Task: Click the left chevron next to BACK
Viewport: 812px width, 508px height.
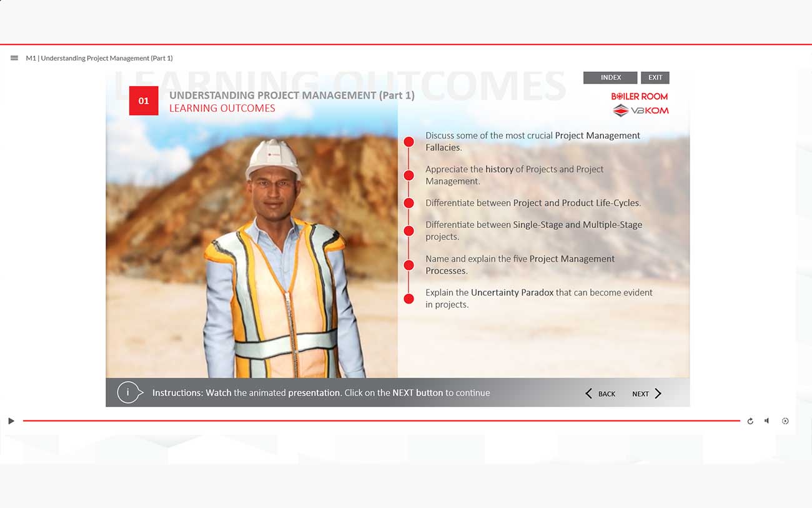Action: [x=588, y=394]
